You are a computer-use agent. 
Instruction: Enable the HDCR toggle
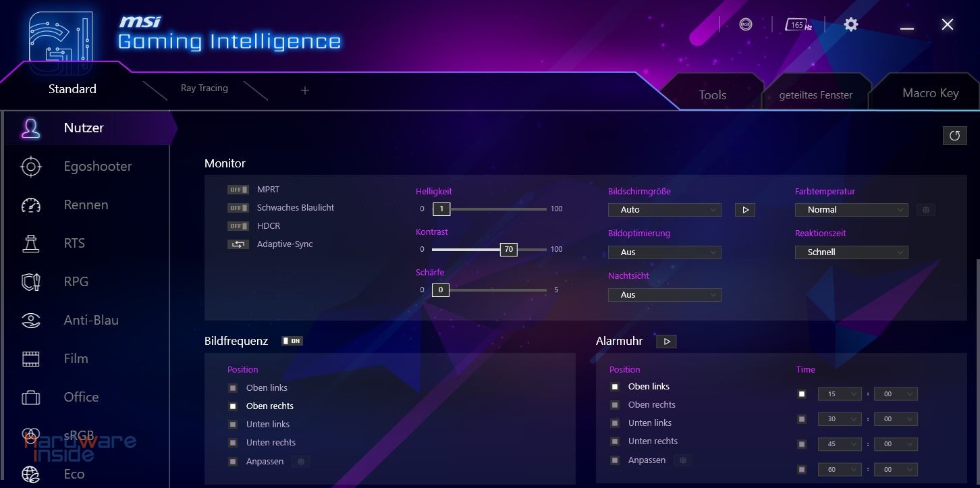coord(238,226)
